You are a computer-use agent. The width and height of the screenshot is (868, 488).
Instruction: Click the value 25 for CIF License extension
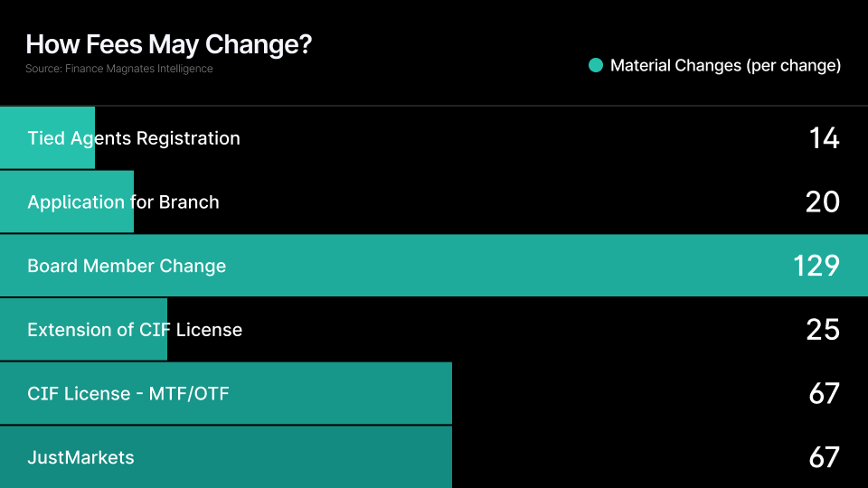tap(822, 330)
